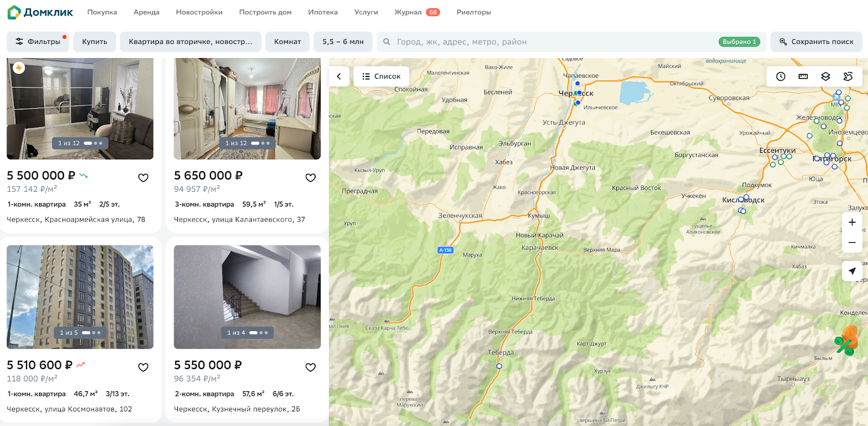The image size is (868, 426).
Task: Activate the draw-area tool on the map
Action: tap(848, 76)
